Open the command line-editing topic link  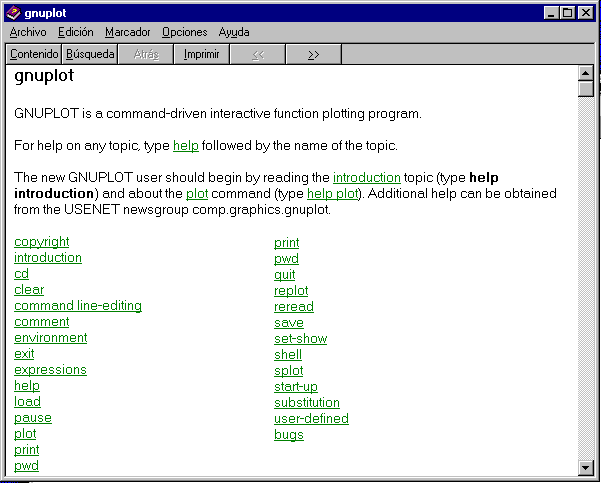[78, 306]
